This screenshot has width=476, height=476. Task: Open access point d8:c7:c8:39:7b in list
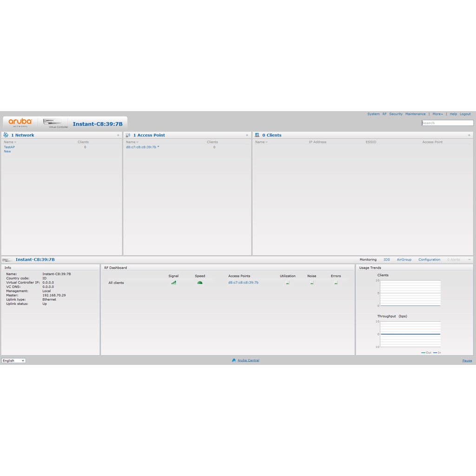coord(142,147)
